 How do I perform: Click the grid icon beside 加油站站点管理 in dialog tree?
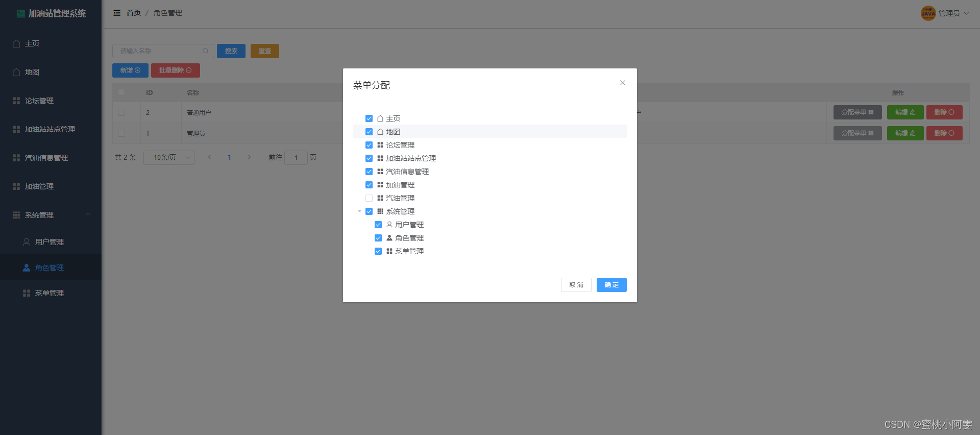(x=380, y=158)
